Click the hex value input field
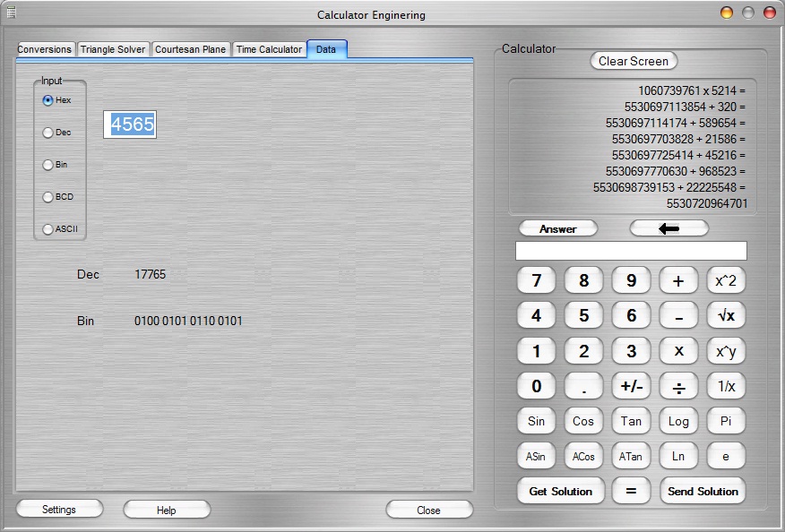Viewport: 785px width, 532px height. click(x=131, y=124)
